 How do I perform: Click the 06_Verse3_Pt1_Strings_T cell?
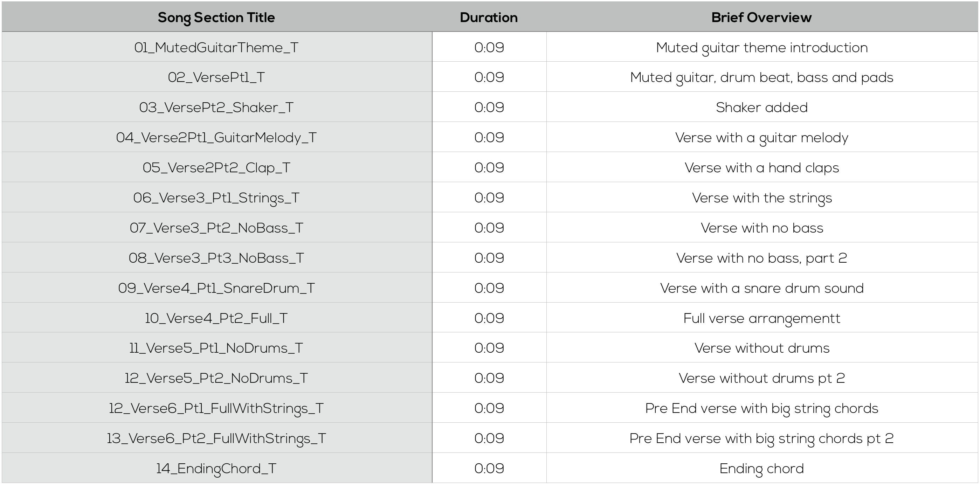pos(216,198)
